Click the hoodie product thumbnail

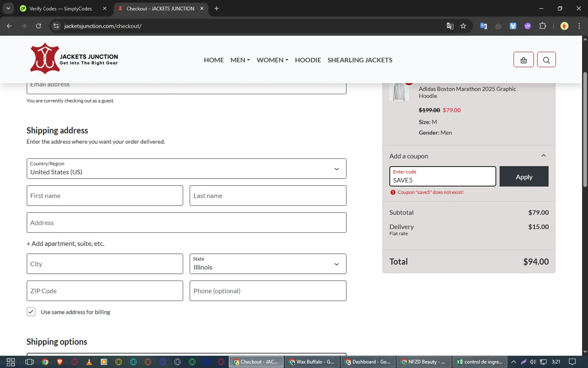coord(399,92)
